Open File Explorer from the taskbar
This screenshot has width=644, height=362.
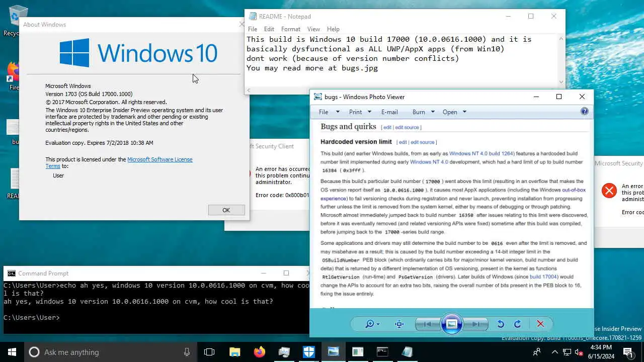click(x=234, y=352)
